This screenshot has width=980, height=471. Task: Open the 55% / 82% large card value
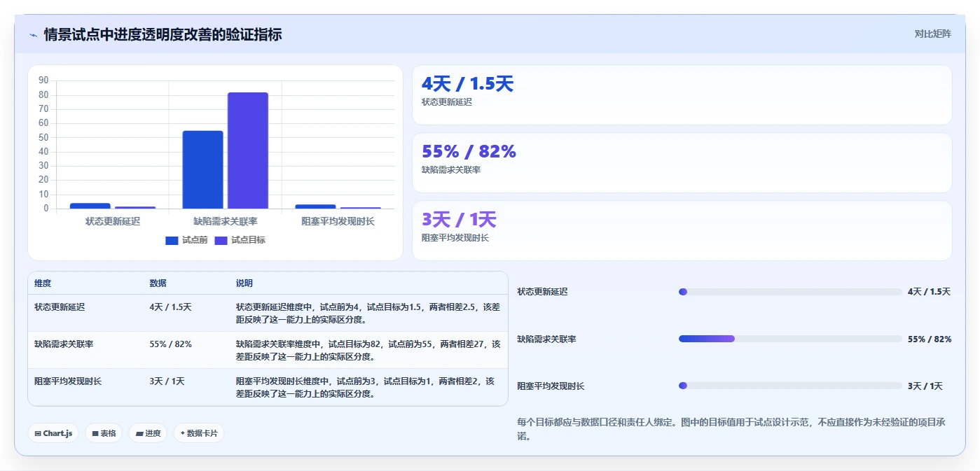pos(469,151)
